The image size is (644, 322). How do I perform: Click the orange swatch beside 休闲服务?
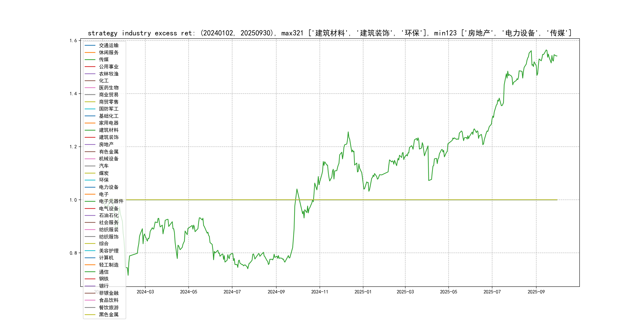click(90, 52)
